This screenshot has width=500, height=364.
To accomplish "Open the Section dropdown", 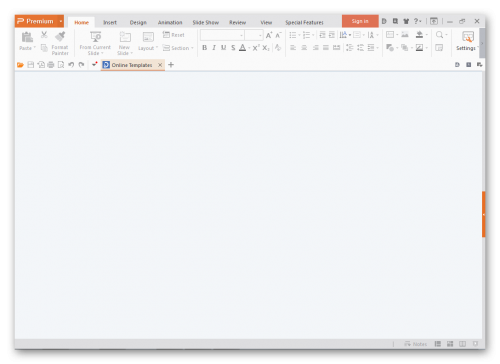I will pyautogui.click(x=178, y=48).
